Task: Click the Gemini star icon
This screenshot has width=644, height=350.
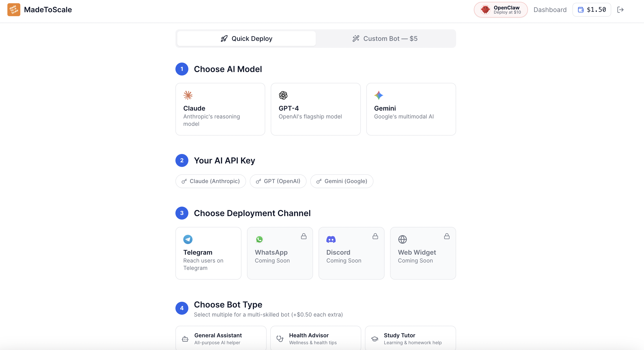Action: (379, 95)
